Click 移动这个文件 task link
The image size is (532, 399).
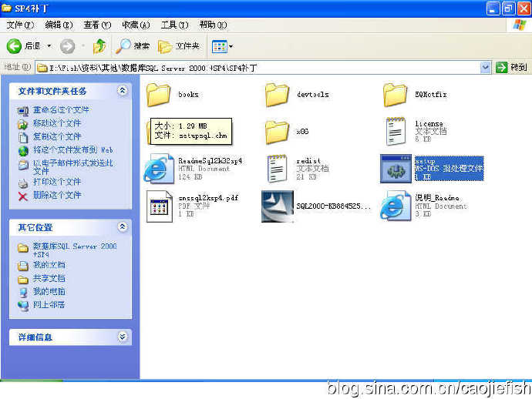click(x=57, y=123)
